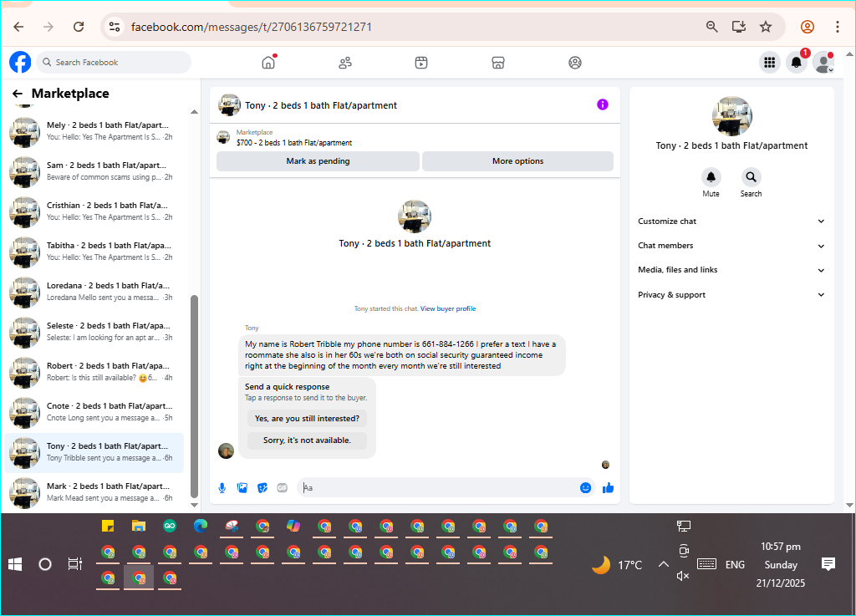The height and width of the screenshot is (616, 856).
Task: Open conversation information purple icon
Action: pos(602,104)
